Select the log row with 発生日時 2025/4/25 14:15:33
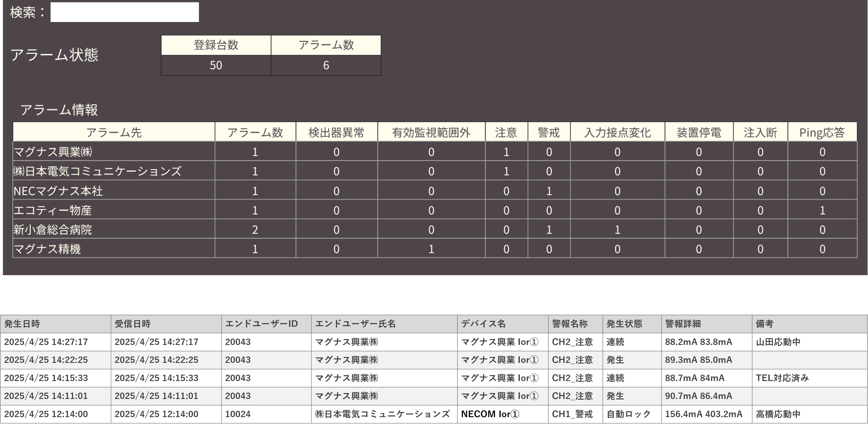 click(x=434, y=378)
